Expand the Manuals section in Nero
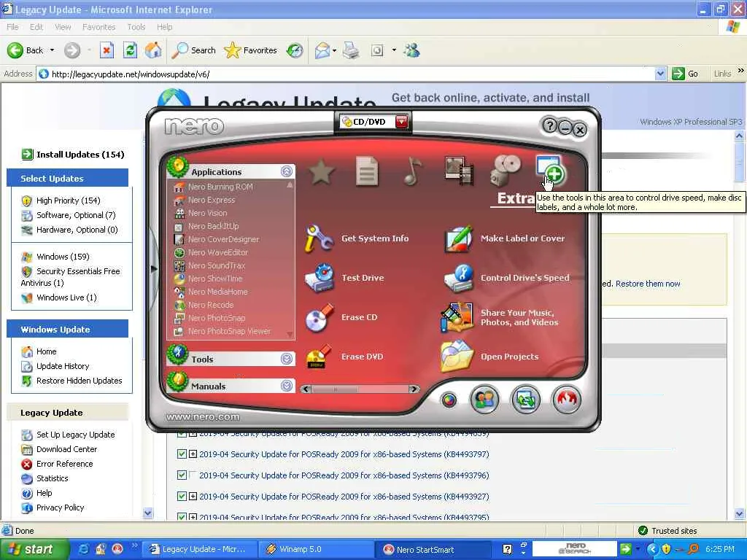 click(x=287, y=386)
